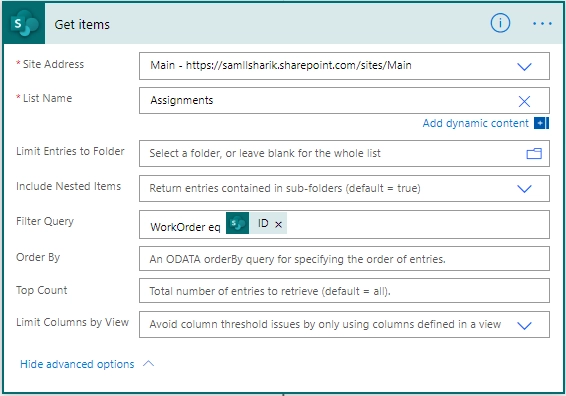Click the Site Address label

point(53,64)
